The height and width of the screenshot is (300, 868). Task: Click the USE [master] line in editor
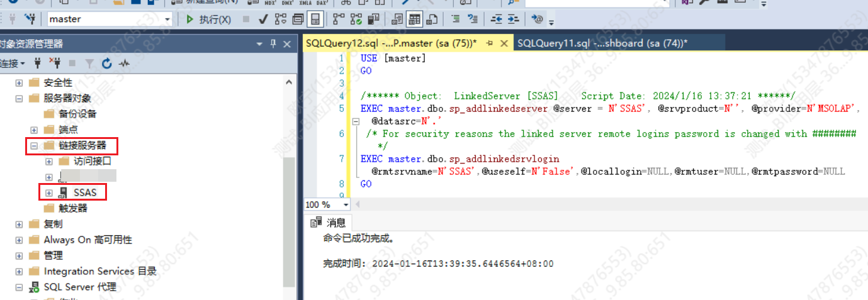pos(393,58)
